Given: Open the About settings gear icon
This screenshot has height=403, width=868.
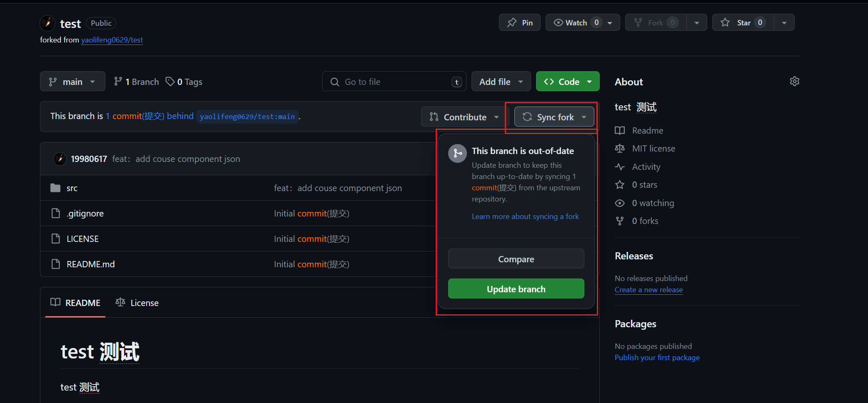Looking at the screenshot, I should tap(794, 82).
